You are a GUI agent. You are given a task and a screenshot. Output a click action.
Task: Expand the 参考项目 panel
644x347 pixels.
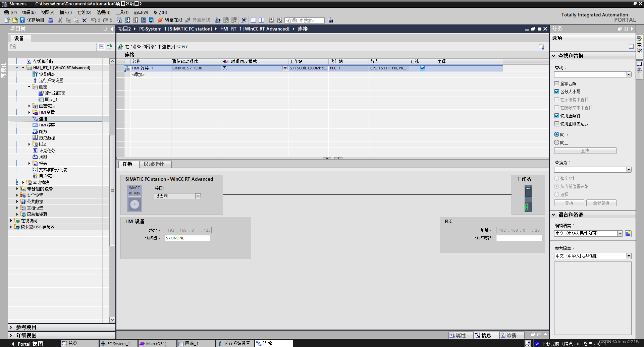click(x=11, y=327)
